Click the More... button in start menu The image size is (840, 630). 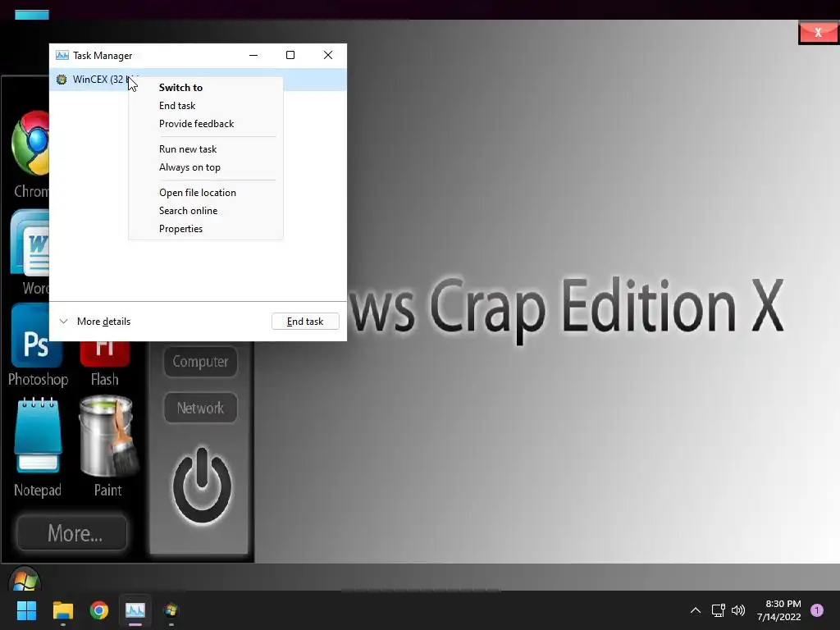tap(72, 533)
